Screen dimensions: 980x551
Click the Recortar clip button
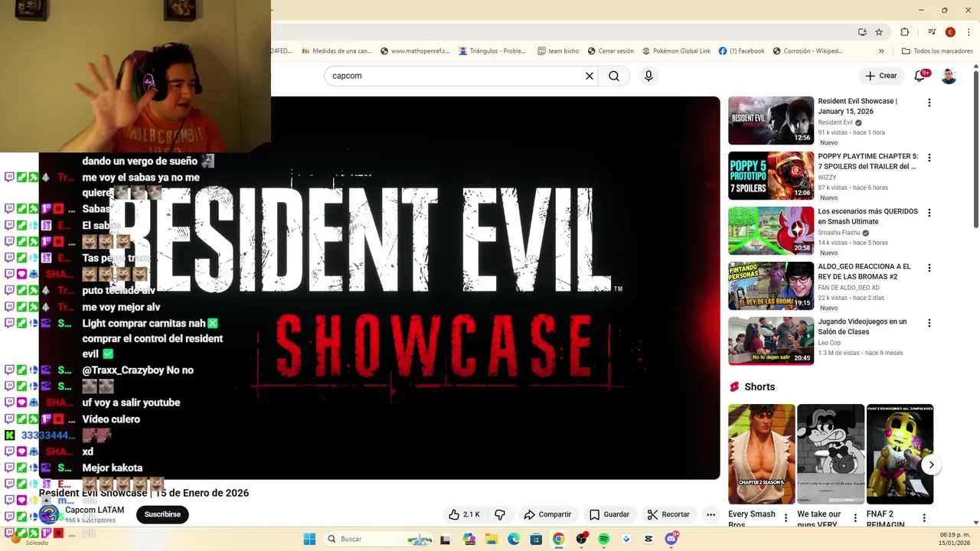coord(668,514)
